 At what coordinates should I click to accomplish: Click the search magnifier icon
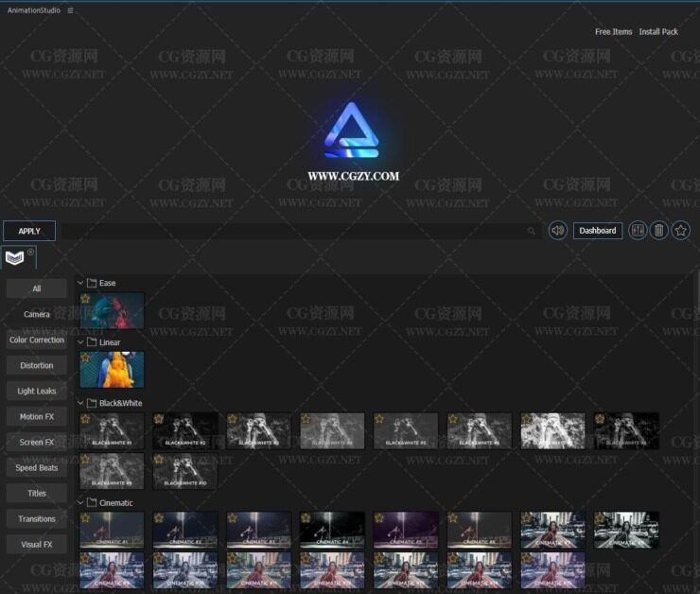532,231
